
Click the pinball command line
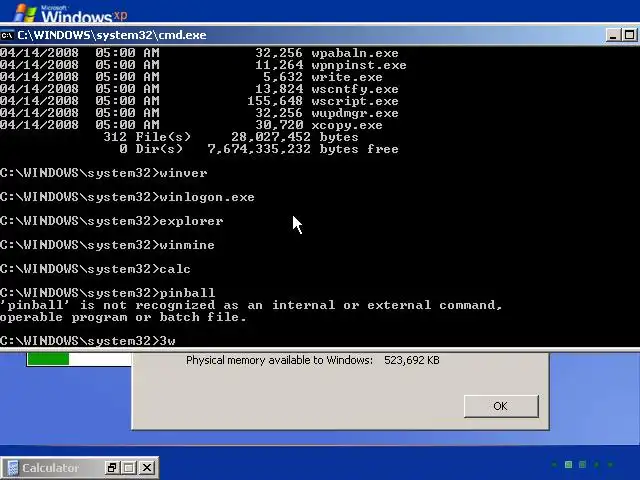[108, 293]
